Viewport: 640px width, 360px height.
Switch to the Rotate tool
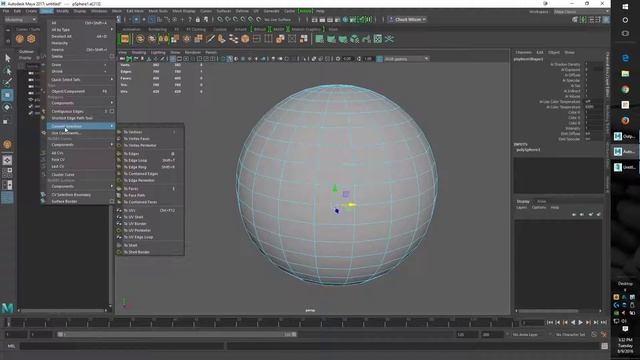(7, 107)
